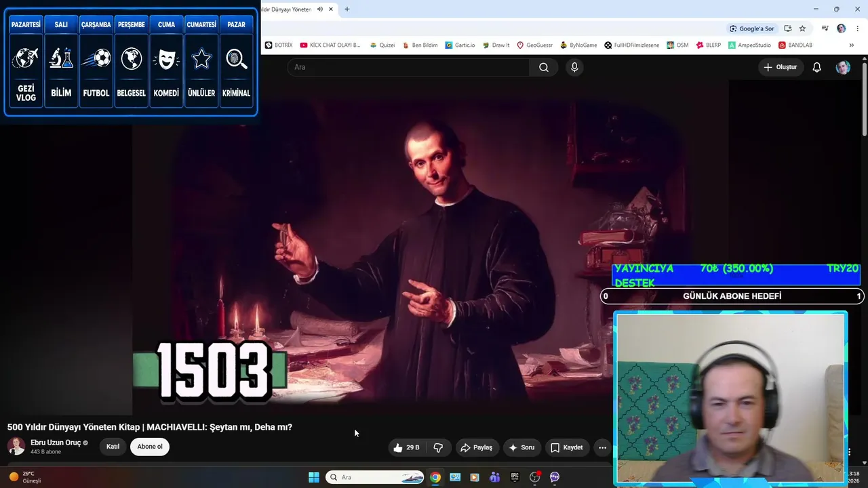This screenshot has height=488, width=868.
Task: Open the Chrome profile avatar
Action: tap(842, 28)
